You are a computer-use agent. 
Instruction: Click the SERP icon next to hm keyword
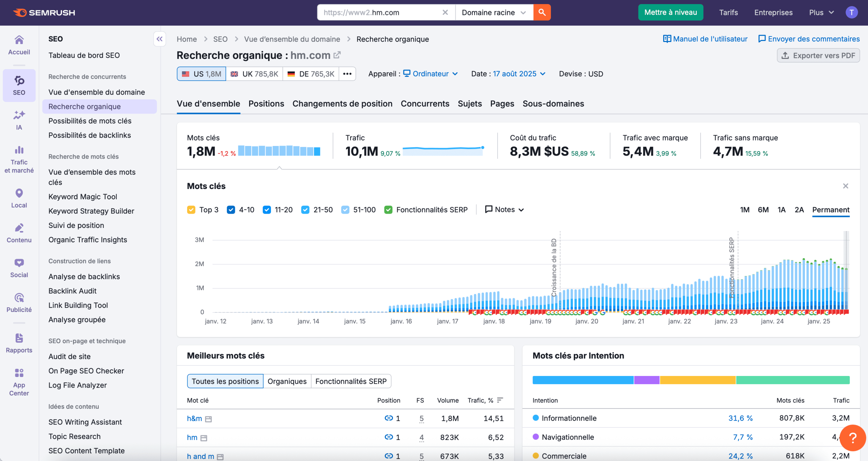[204, 438]
